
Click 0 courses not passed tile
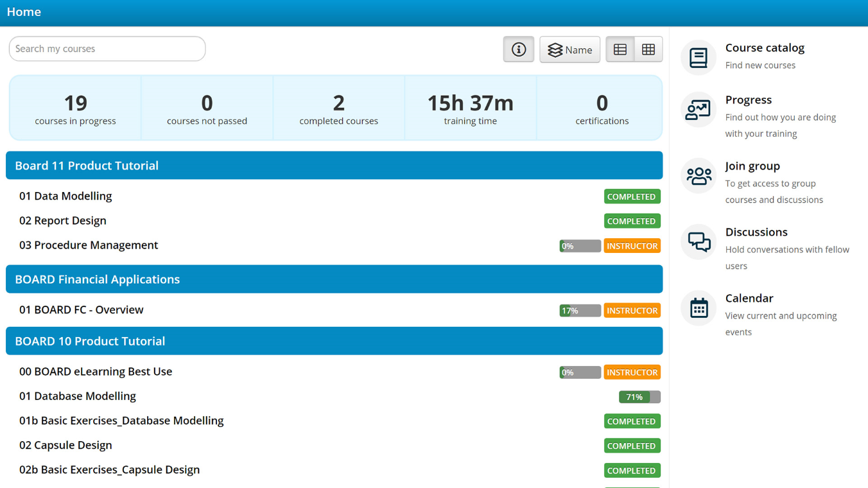pyautogui.click(x=207, y=108)
